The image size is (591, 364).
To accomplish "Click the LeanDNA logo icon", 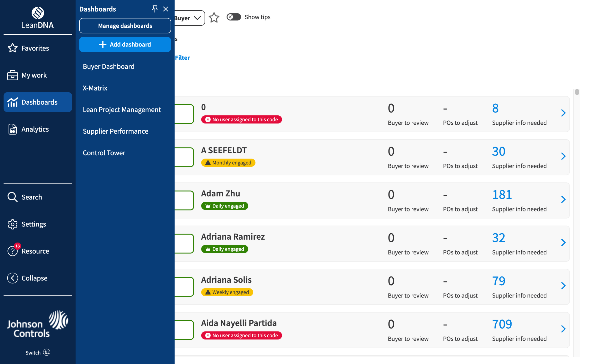I will click(38, 12).
